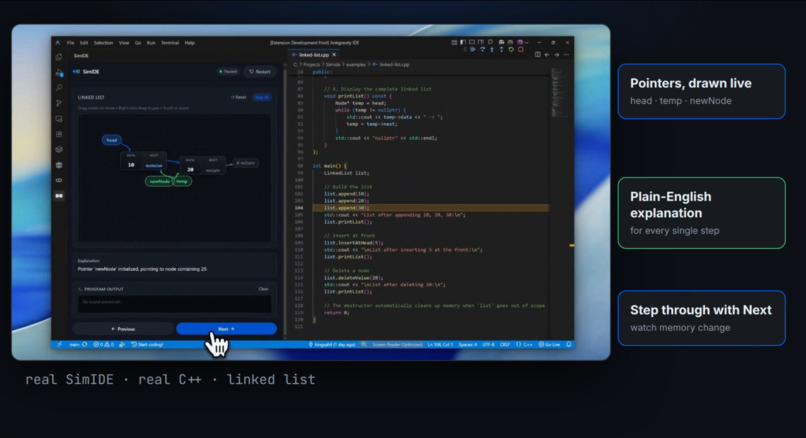Screen dimensions: 806x438
Task: Click the blue button beside Reset
Action: click(x=262, y=97)
